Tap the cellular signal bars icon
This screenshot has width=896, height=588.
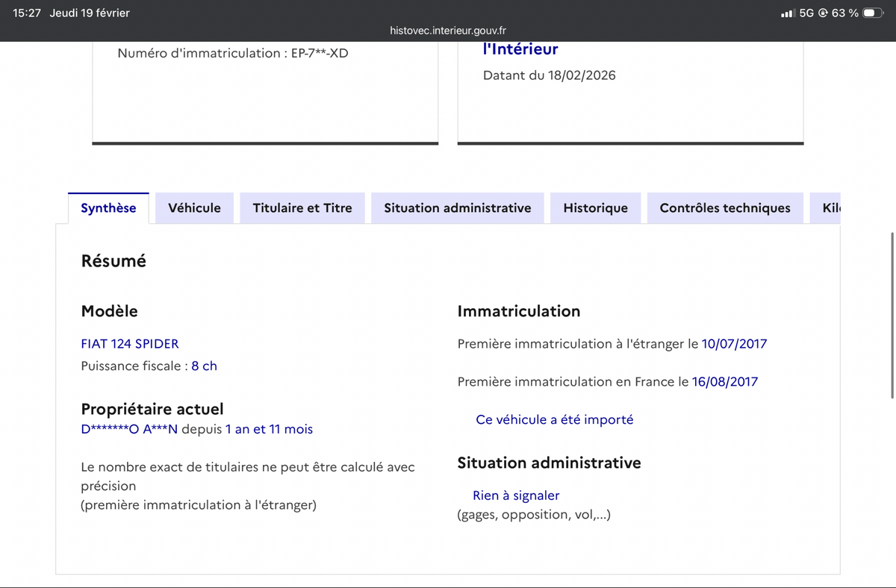[x=787, y=13]
